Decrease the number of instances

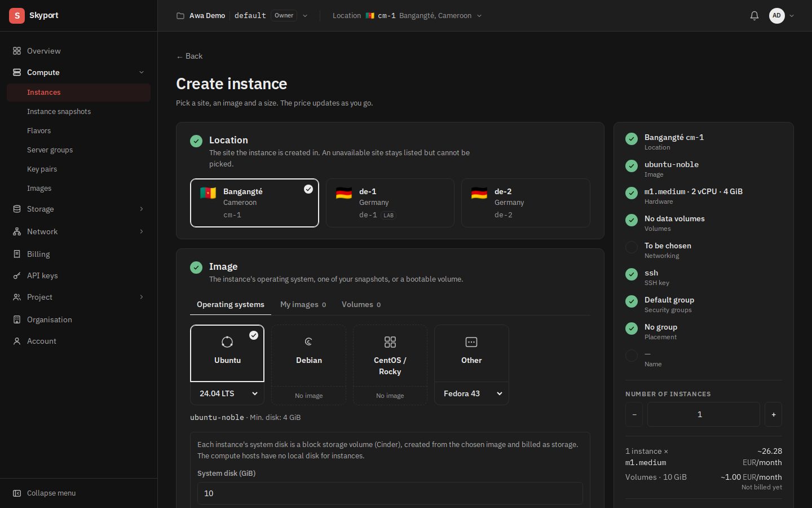(634, 415)
